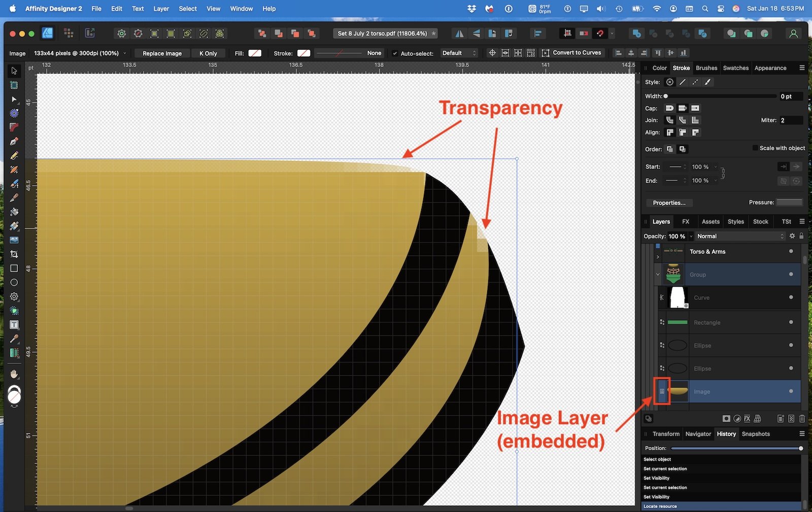Open the End arrowhead style dropdown
The image size is (812, 512).
(676, 181)
